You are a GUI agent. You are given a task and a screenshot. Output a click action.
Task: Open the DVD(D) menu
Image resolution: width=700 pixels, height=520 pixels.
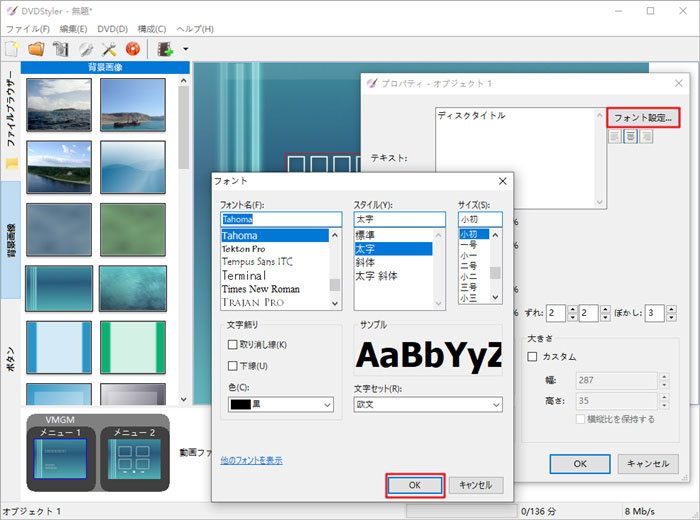112,29
